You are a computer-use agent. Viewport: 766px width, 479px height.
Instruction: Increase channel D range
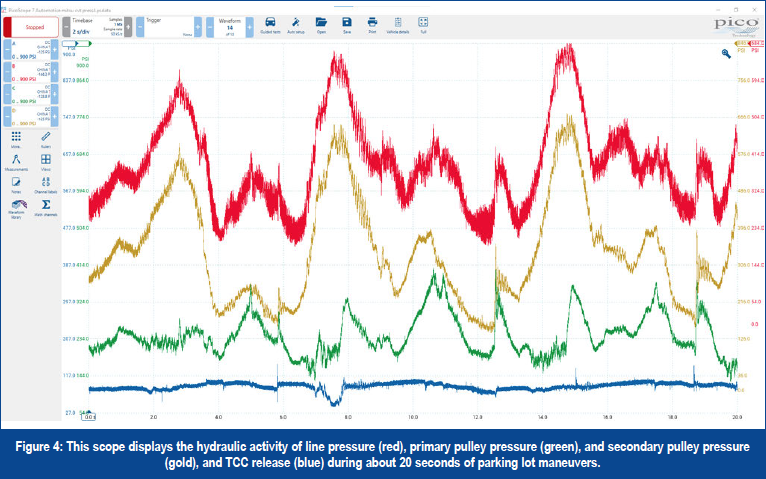pos(55,117)
